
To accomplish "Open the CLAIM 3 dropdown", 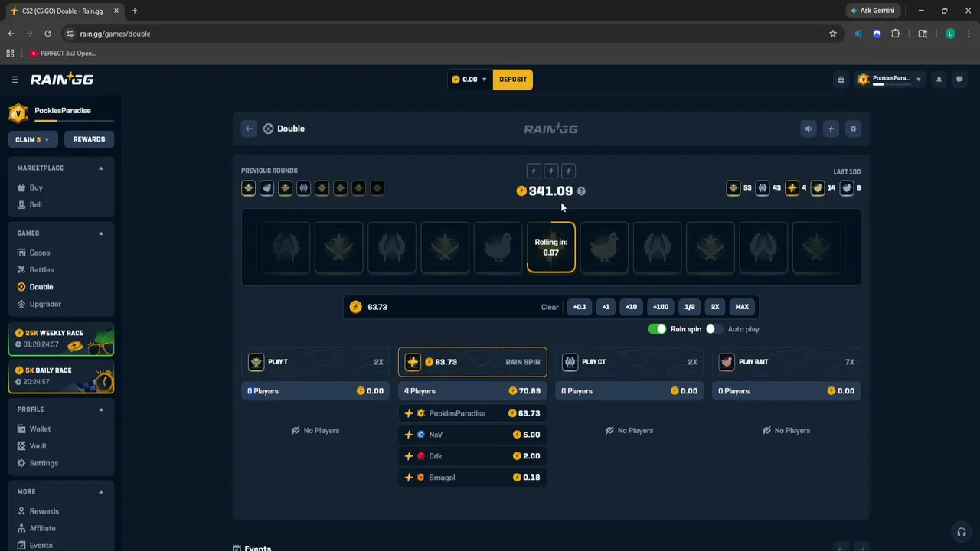I will click(33, 139).
